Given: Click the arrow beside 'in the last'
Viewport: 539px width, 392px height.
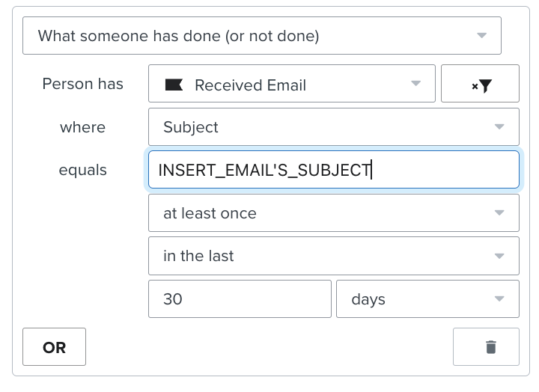Looking at the screenshot, I should pos(499,256).
